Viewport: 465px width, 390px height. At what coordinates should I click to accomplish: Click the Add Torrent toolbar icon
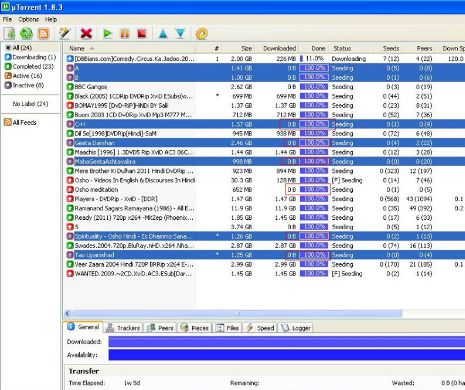pyautogui.click(x=10, y=34)
